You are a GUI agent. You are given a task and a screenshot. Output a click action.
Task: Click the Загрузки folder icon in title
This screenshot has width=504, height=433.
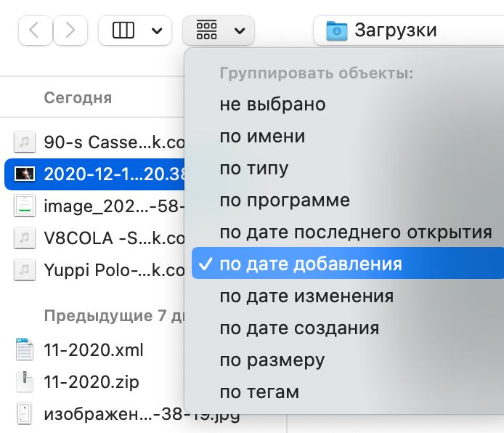click(336, 31)
